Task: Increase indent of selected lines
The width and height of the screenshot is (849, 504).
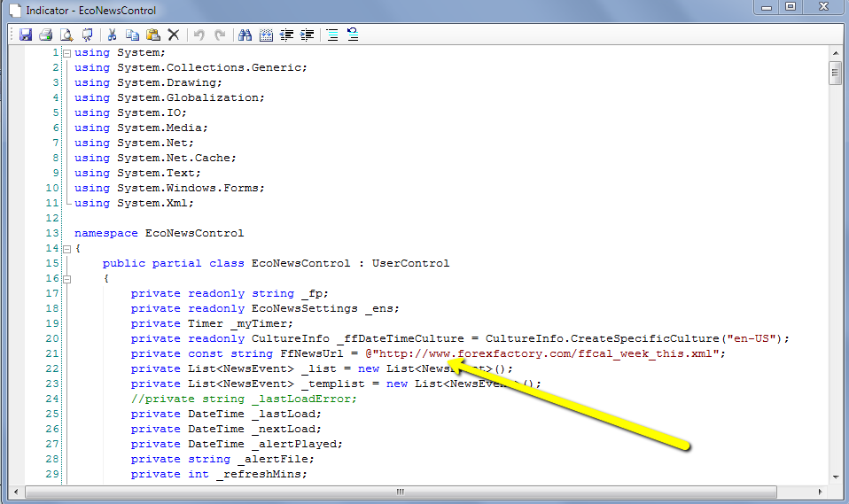Action: pyautogui.click(x=307, y=35)
